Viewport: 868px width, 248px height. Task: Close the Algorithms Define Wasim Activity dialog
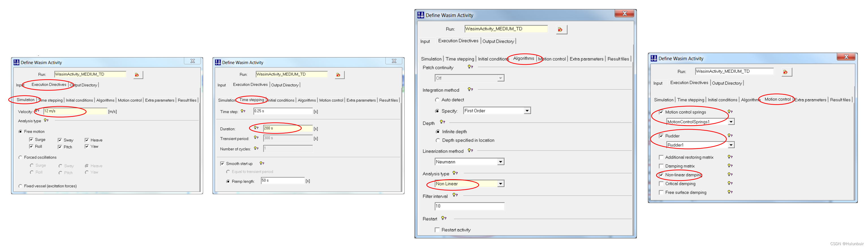624,14
